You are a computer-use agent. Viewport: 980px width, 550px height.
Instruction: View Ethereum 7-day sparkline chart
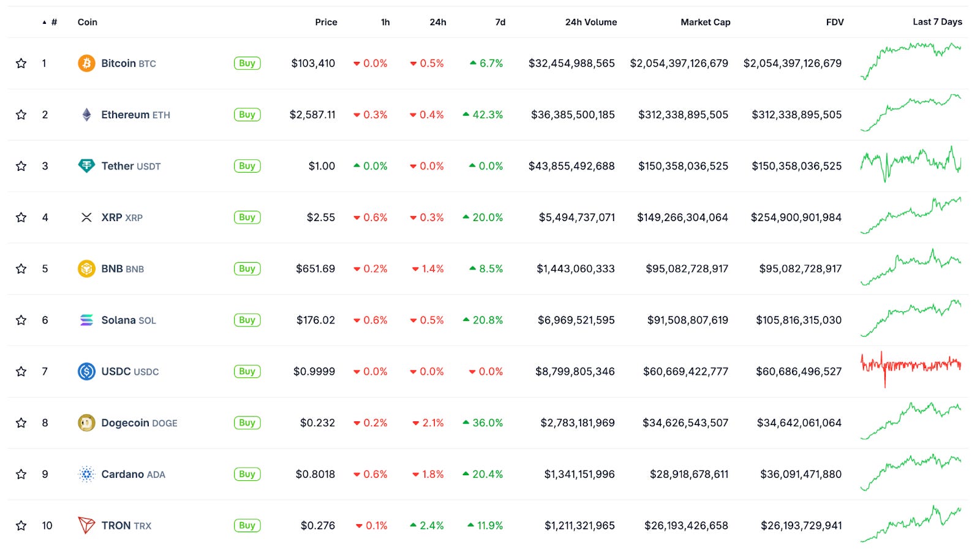tap(911, 113)
